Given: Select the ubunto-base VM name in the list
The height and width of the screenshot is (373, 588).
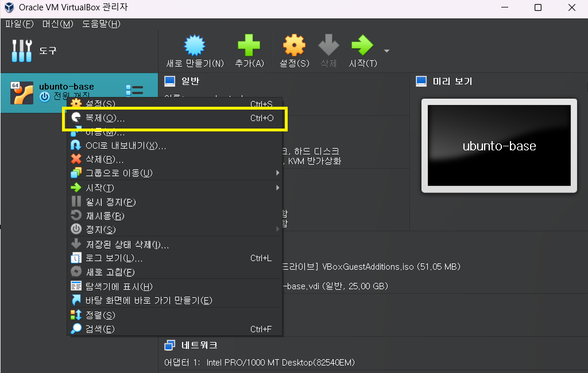Looking at the screenshot, I should [x=67, y=87].
